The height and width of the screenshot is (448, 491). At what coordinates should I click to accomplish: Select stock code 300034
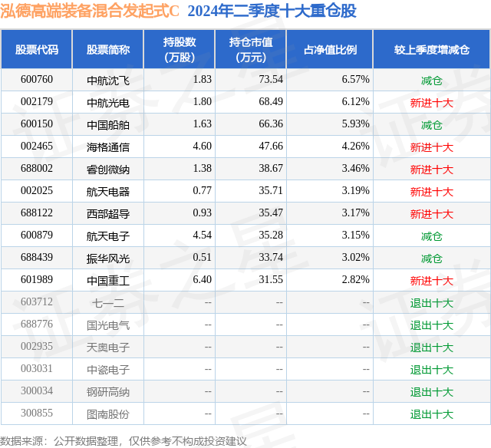[37, 390]
